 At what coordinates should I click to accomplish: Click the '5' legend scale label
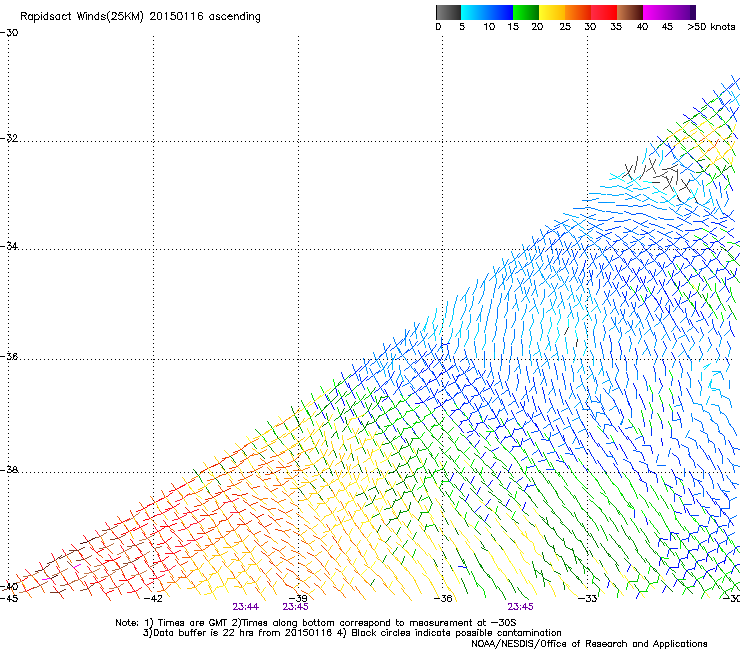tap(462, 27)
